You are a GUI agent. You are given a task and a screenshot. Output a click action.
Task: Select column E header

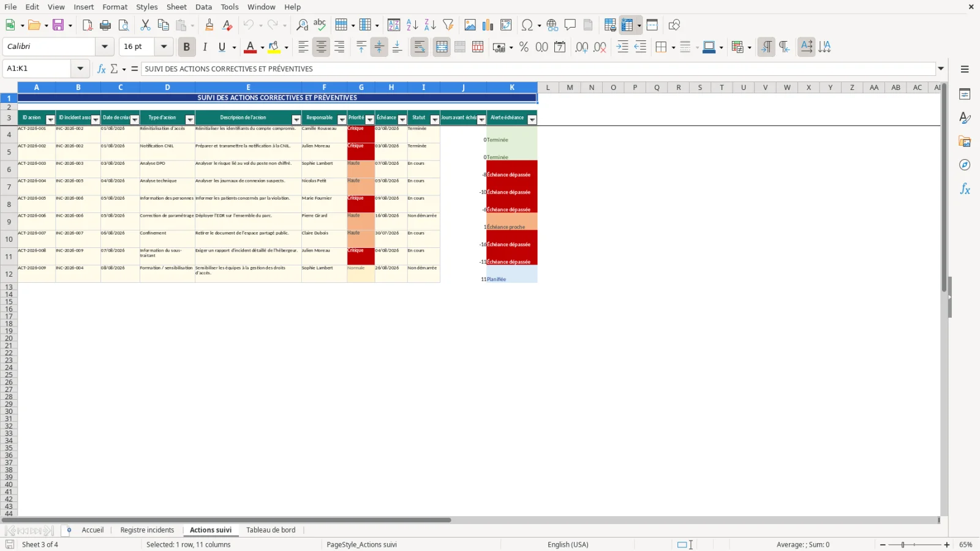(248, 88)
